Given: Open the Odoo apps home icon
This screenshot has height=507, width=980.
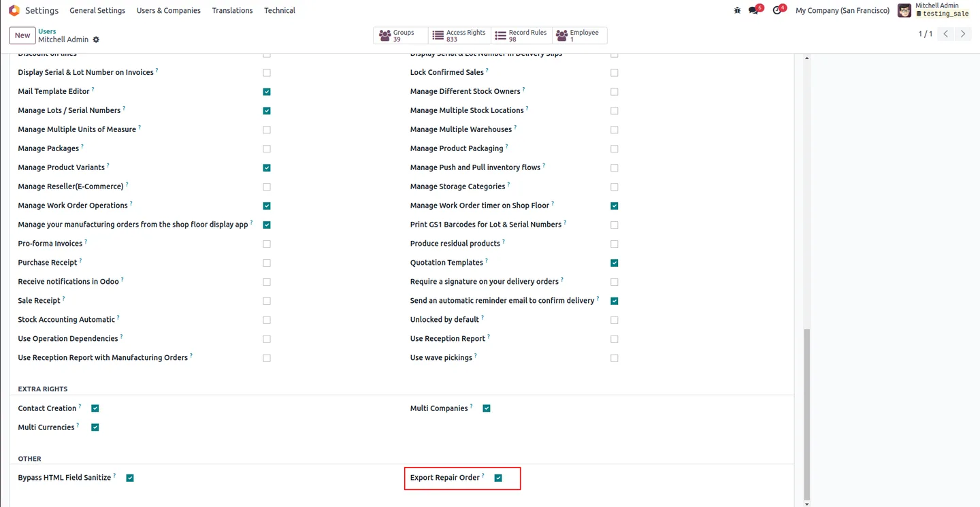Looking at the screenshot, I should [14, 10].
